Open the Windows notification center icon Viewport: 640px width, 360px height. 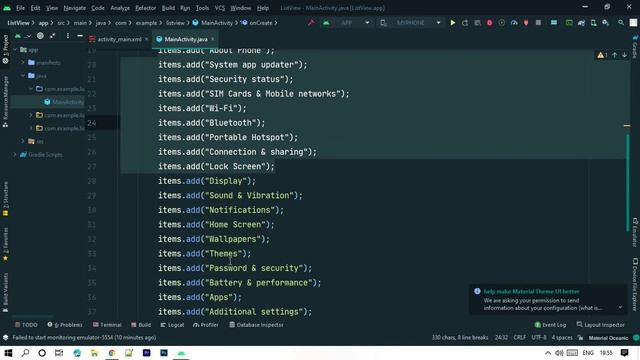click(x=624, y=353)
